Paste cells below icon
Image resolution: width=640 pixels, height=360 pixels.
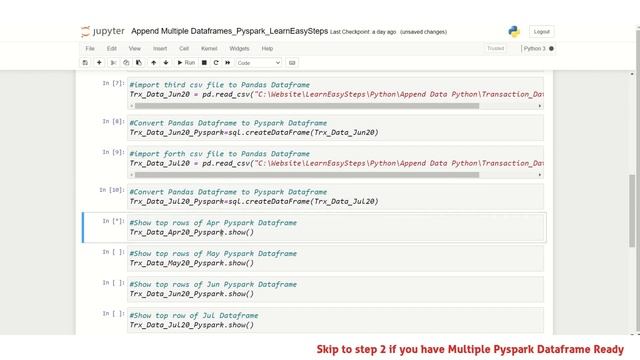(x=139, y=63)
